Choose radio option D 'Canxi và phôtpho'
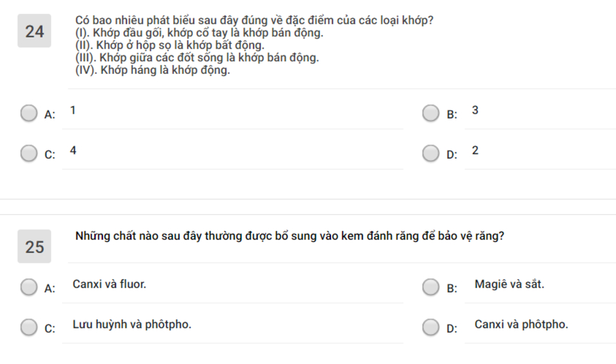616x364 pixels. click(431, 327)
